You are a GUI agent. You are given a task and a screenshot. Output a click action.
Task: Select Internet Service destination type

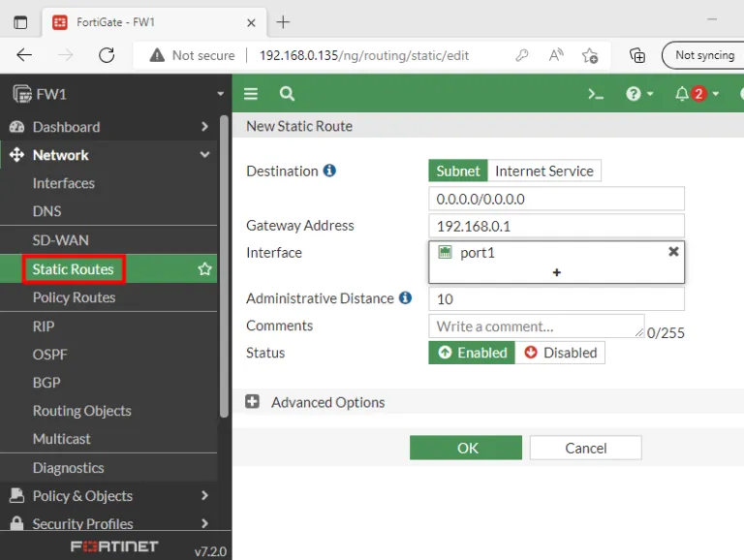pos(544,171)
